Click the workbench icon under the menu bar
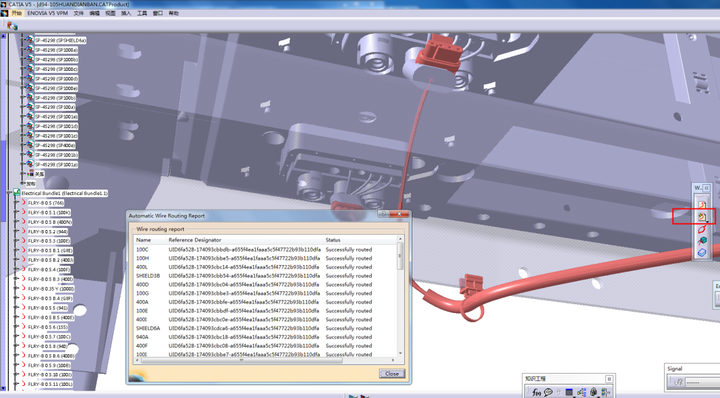 (x=12, y=26)
